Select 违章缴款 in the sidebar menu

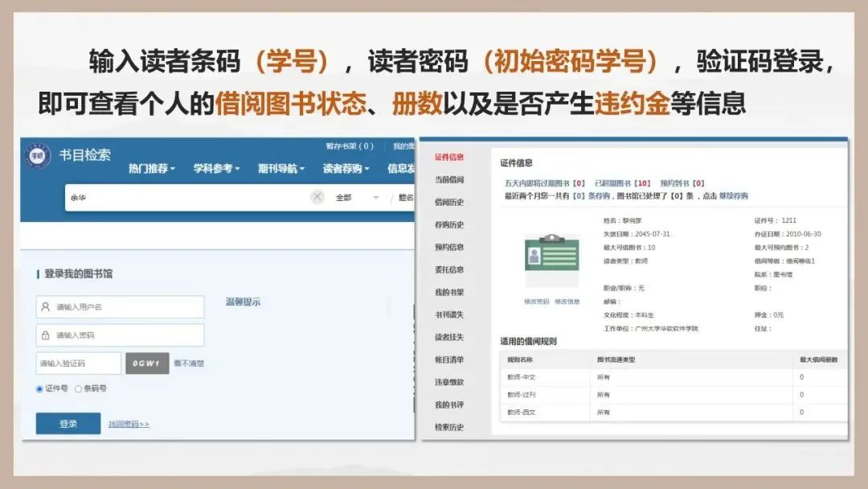pos(449,382)
